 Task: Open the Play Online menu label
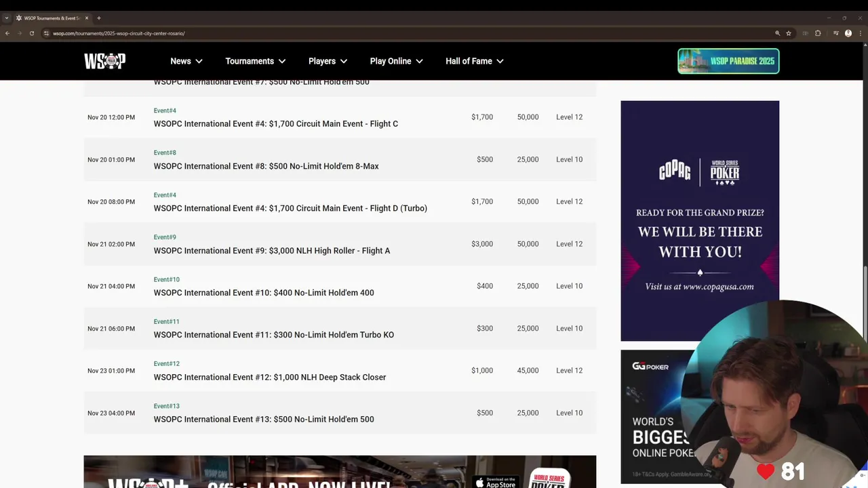point(391,61)
